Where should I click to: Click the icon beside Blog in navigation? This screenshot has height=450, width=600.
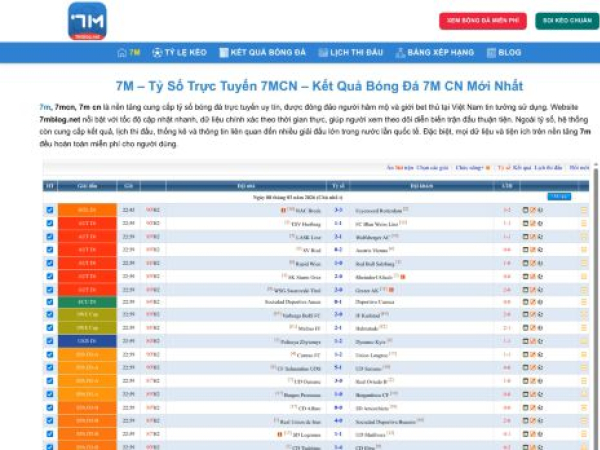click(491, 53)
